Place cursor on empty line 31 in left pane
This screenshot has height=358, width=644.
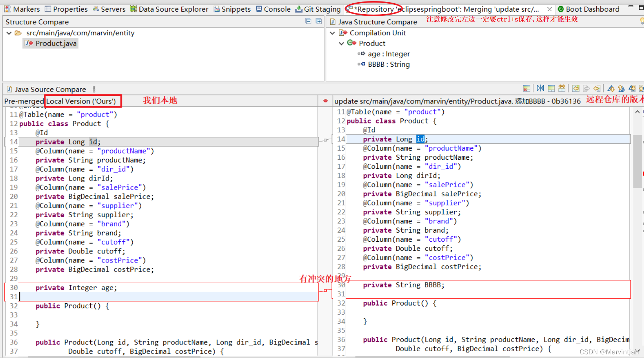(x=169, y=297)
